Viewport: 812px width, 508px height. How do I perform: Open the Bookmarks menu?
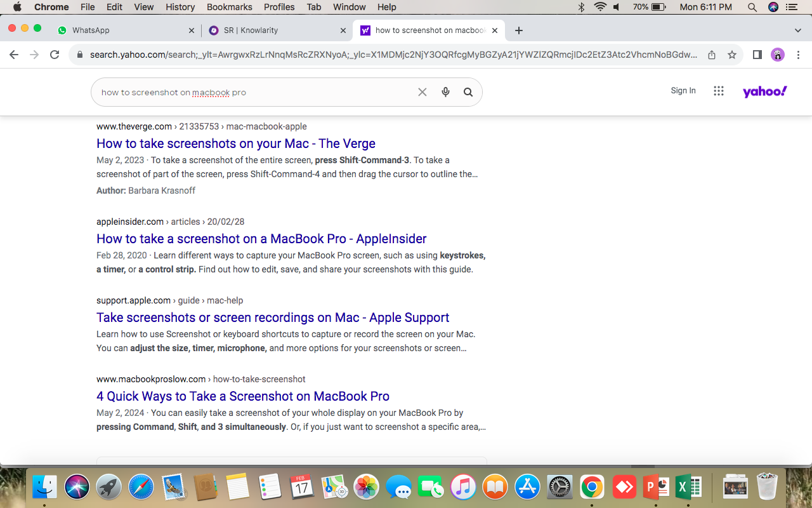click(x=230, y=7)
